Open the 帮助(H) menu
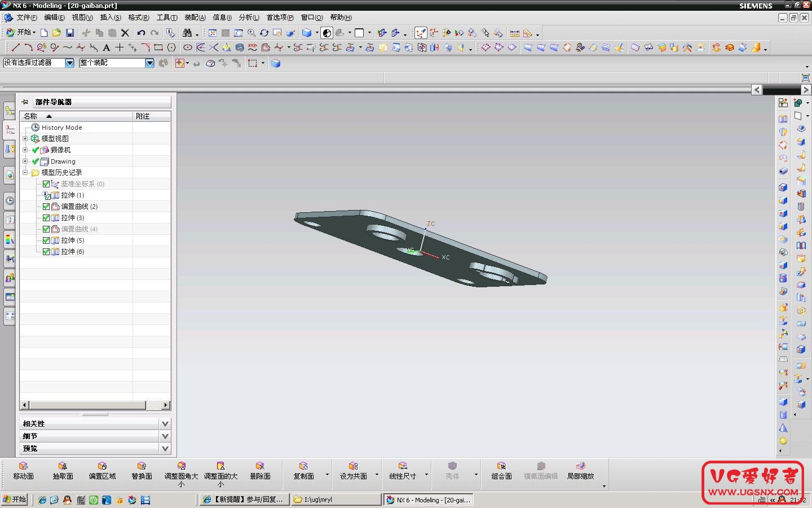812x508 pixels. 341,17
